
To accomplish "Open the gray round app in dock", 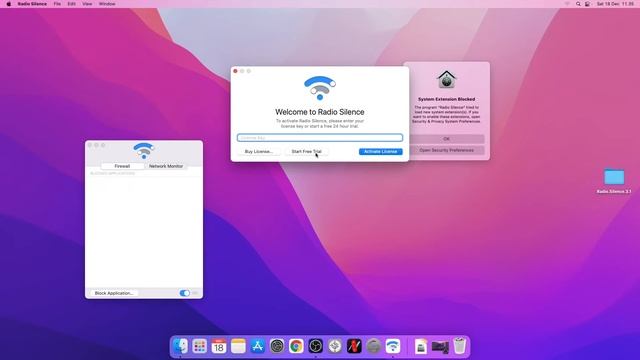I will click(x=373, y=346).
